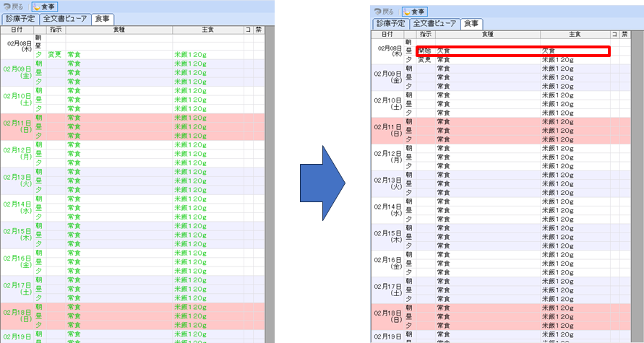This screenshot has width=644, height=343.
Task: Click 戻る back button in right window
Action: point(384,12)
